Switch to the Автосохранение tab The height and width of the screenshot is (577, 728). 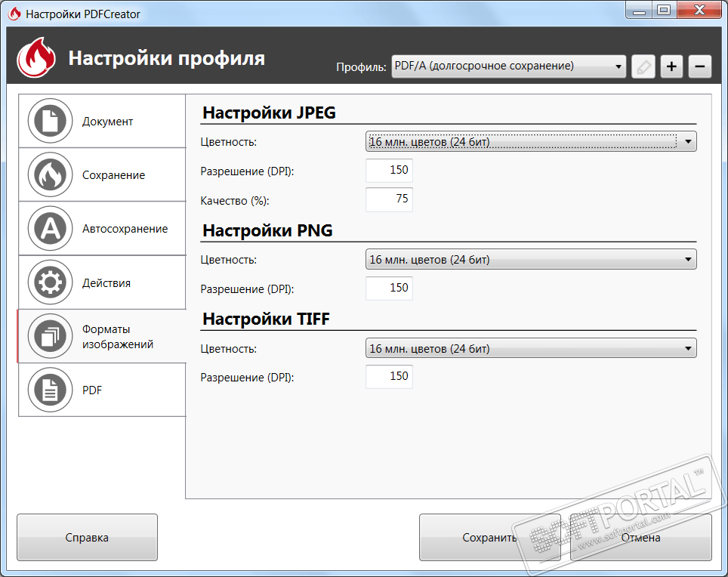tap(102, 229)
